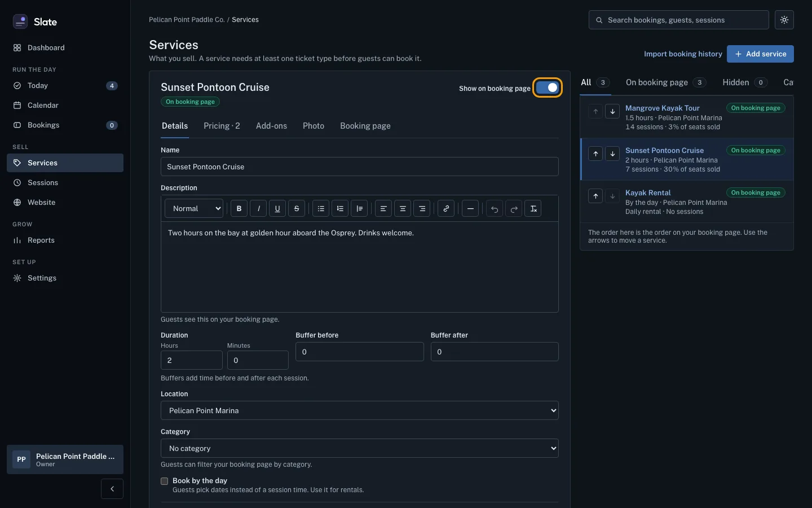This screenshot has width=812, height=508.
Task: Align description text left
Action: point(383,209)
